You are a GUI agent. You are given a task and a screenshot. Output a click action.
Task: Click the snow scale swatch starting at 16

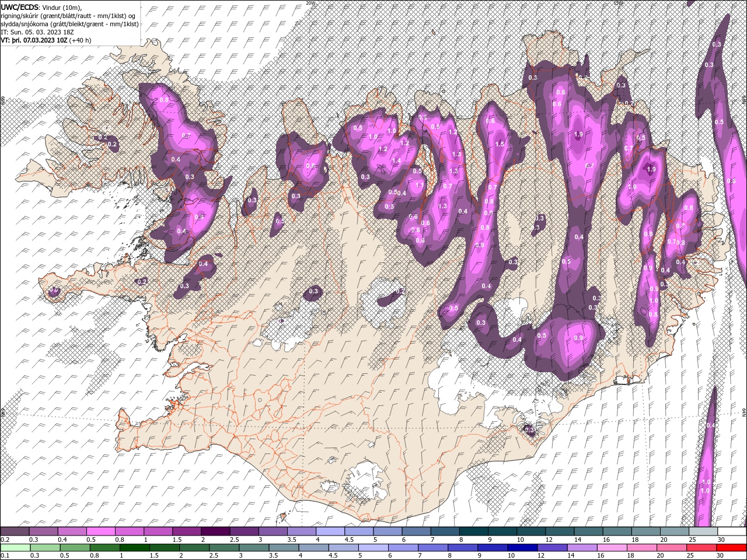coord(617,531)
